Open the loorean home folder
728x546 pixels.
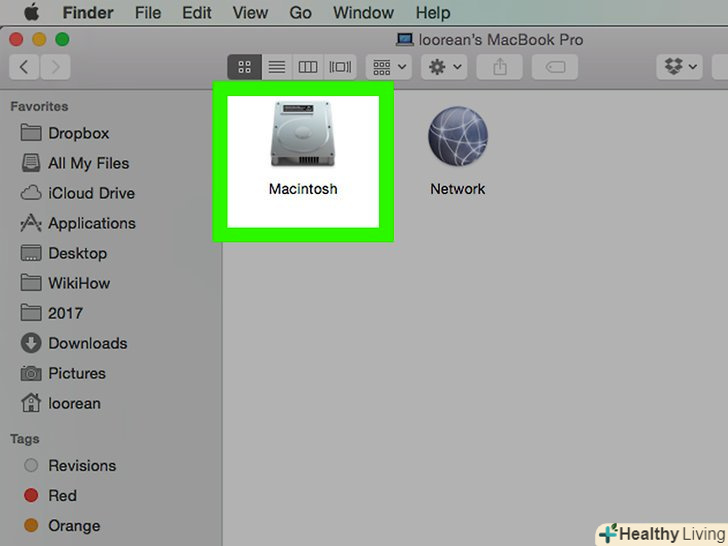(x=61, y=403)
